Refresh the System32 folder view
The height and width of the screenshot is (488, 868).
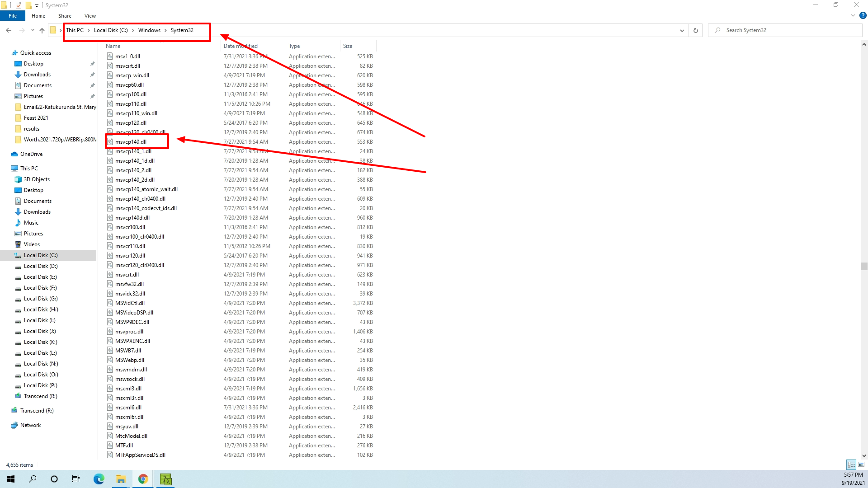click(x=696, y=30)
